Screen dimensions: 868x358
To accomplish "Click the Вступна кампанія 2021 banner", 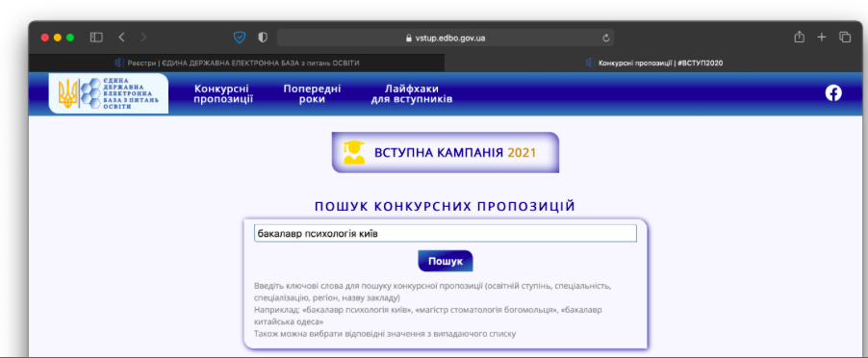I will click(x=446, y=152).
